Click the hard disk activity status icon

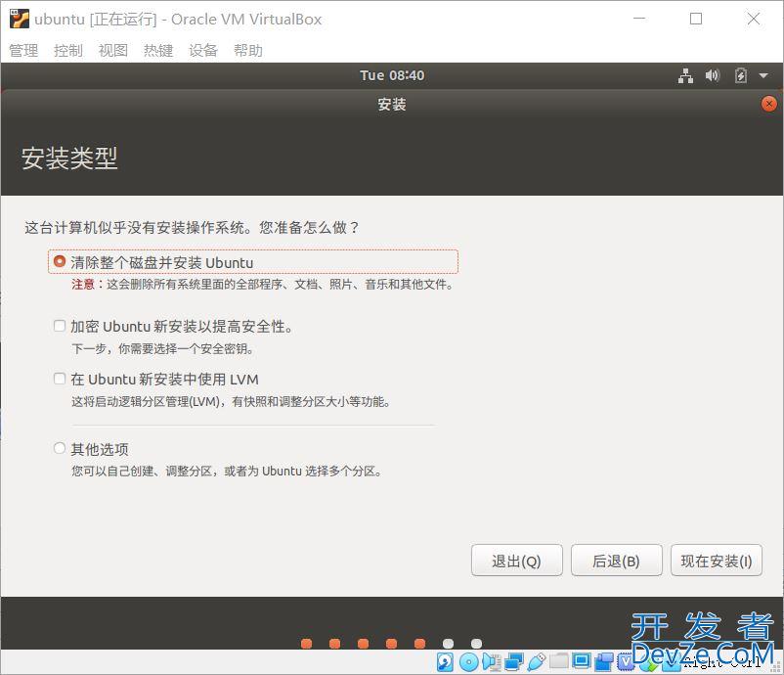[445, 662]
